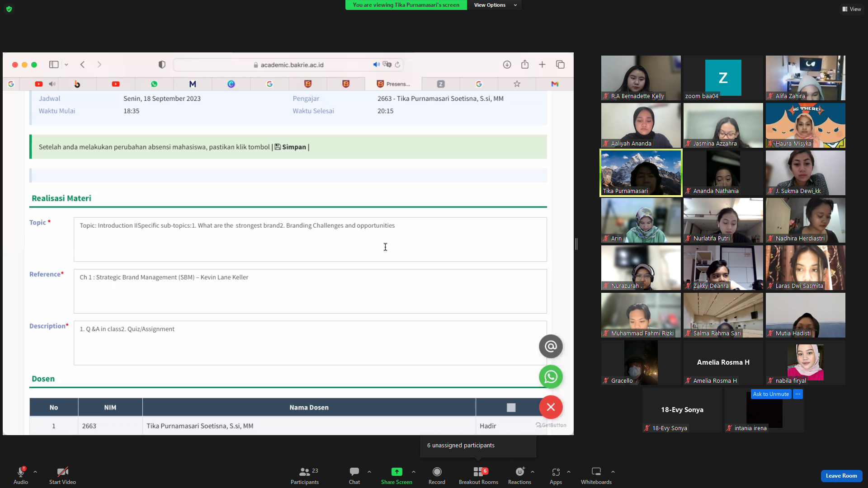Screen dimensions: 868x488
Task: Select Laras Dwi Sasmita's video thumbnail
Action: pyautogui.click(x=805, y=267)
